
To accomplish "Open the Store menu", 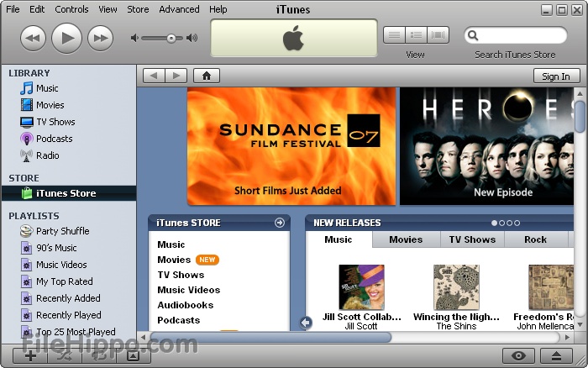I will pyautogui.click(x=138, y=9).
